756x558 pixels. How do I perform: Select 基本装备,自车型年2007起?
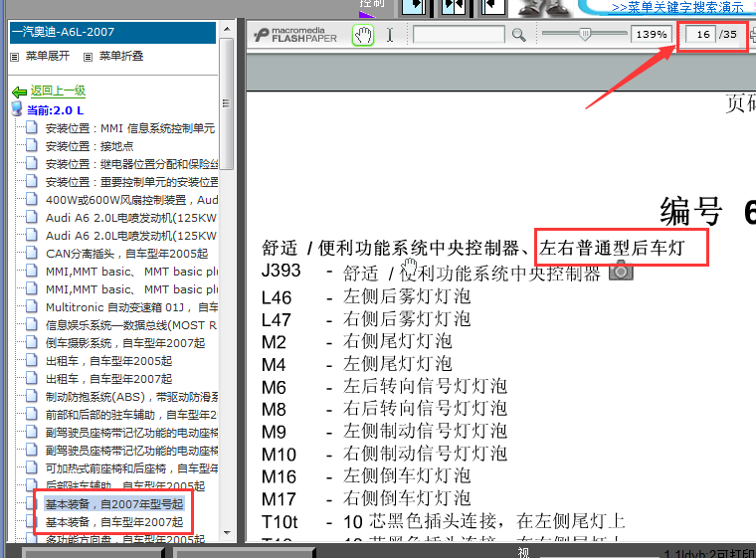(114, 522)
